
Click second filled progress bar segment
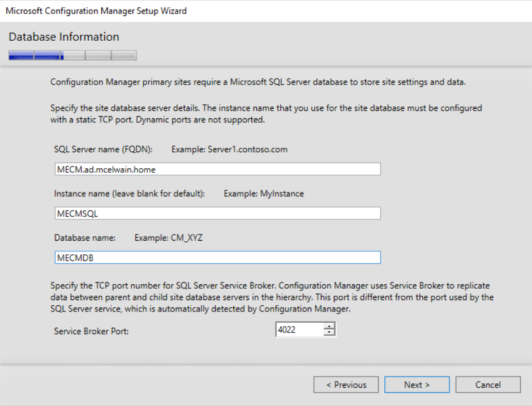coord(47,55)
